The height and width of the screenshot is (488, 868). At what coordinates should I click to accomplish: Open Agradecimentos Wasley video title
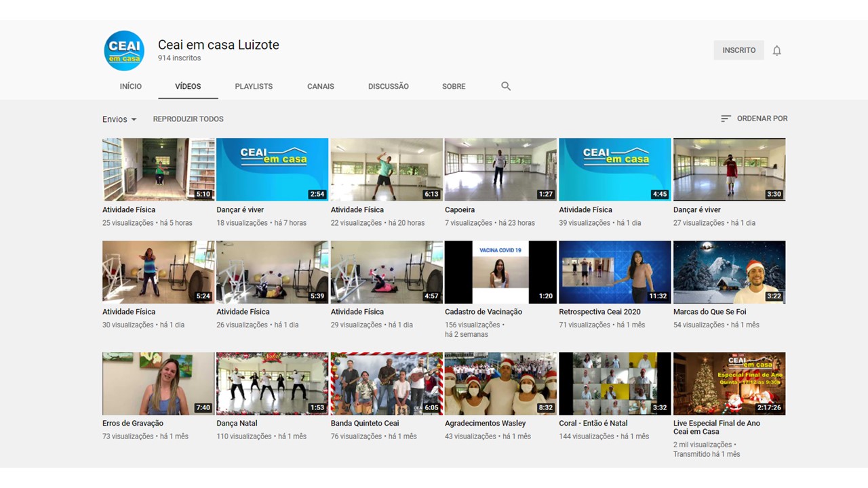click(486, 424)
